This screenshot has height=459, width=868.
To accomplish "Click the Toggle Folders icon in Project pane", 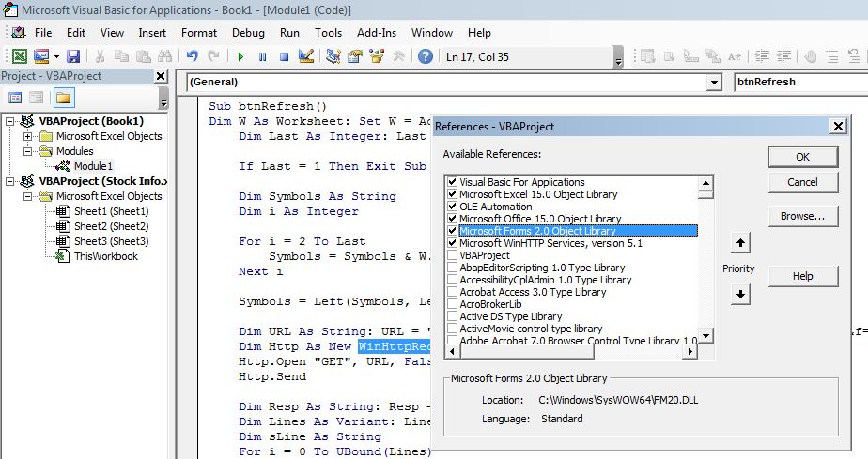I will coord(63,98).
